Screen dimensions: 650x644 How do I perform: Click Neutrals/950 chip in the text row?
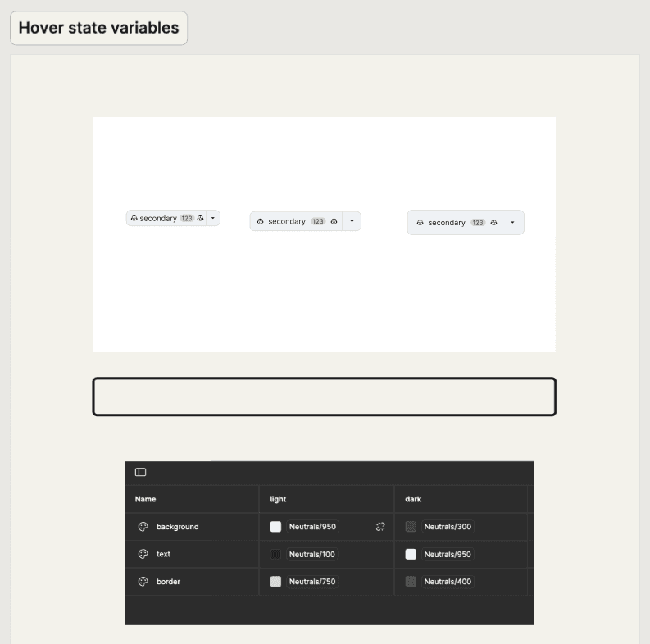pyautogui.click(x=448, y=554)
